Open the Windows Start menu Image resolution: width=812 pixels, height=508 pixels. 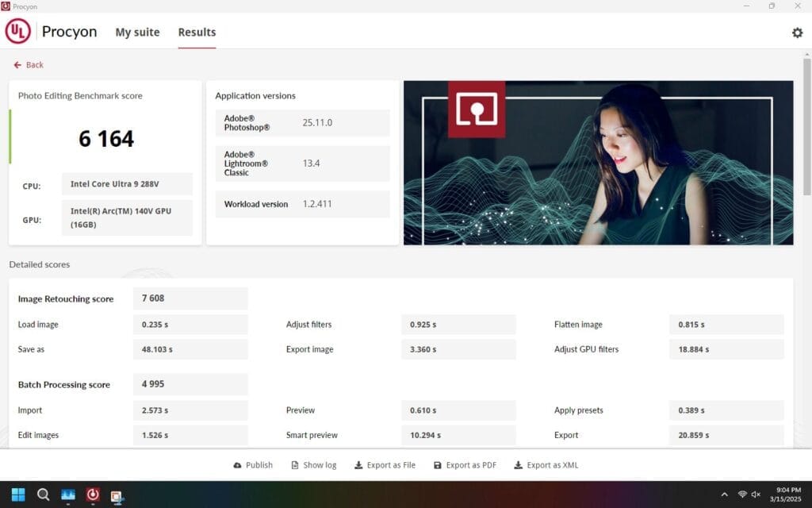tap(18, 495)
